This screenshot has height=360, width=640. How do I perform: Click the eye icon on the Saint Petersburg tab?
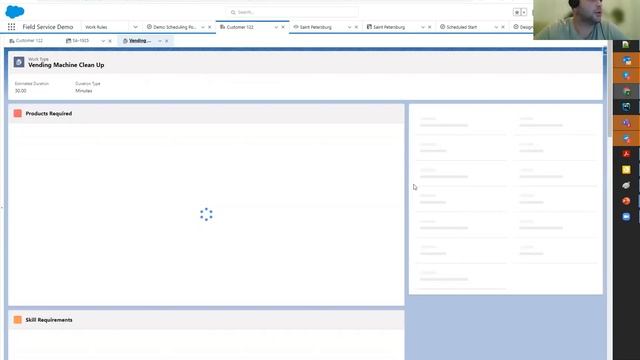tap(296, 27)
